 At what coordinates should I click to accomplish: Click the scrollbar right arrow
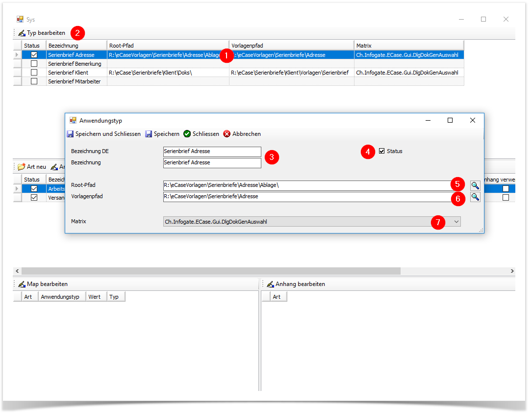(x=512, y=271)
